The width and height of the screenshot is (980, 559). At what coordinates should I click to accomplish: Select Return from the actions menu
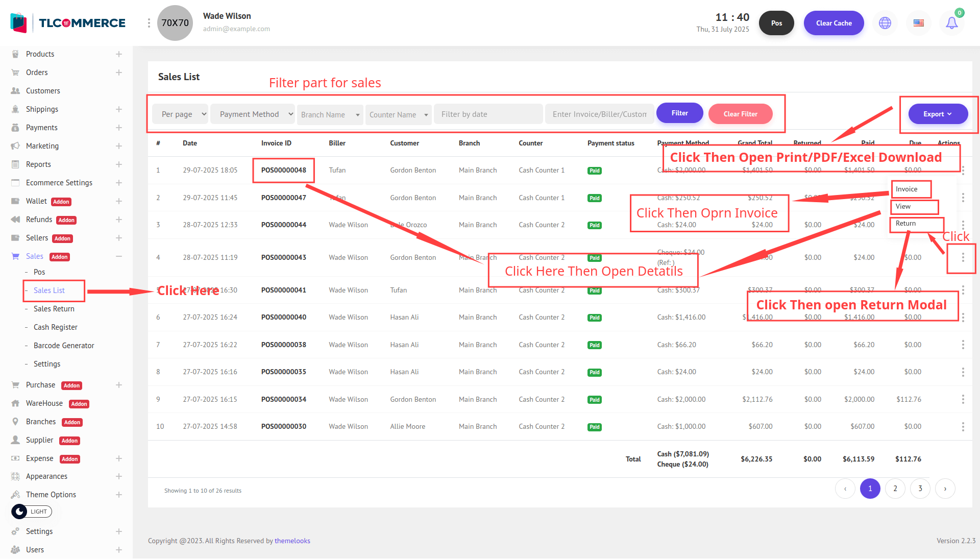905,224
